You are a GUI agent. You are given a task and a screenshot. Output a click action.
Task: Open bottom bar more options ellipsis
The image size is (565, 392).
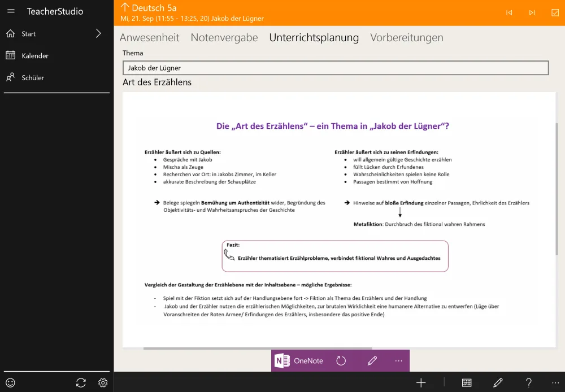point(555,382)
